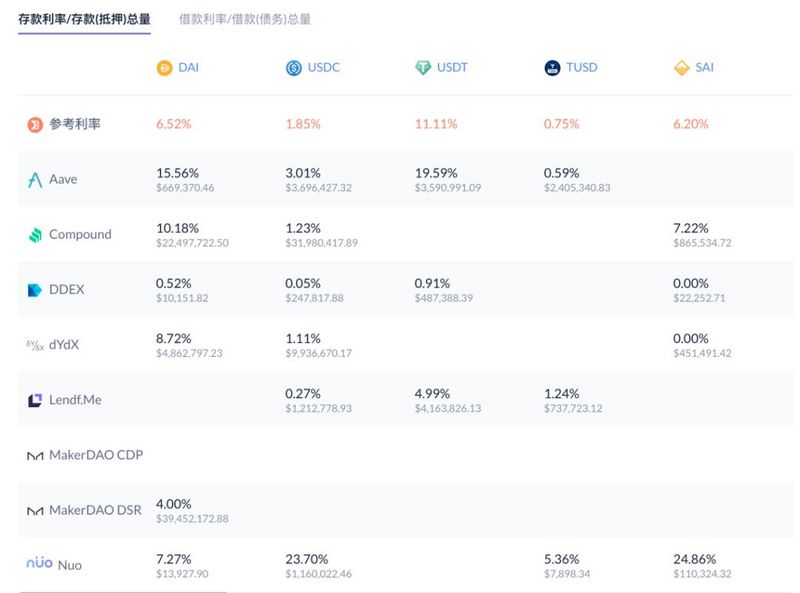
Task: Click the USDC coin icon
Action: 294,68
